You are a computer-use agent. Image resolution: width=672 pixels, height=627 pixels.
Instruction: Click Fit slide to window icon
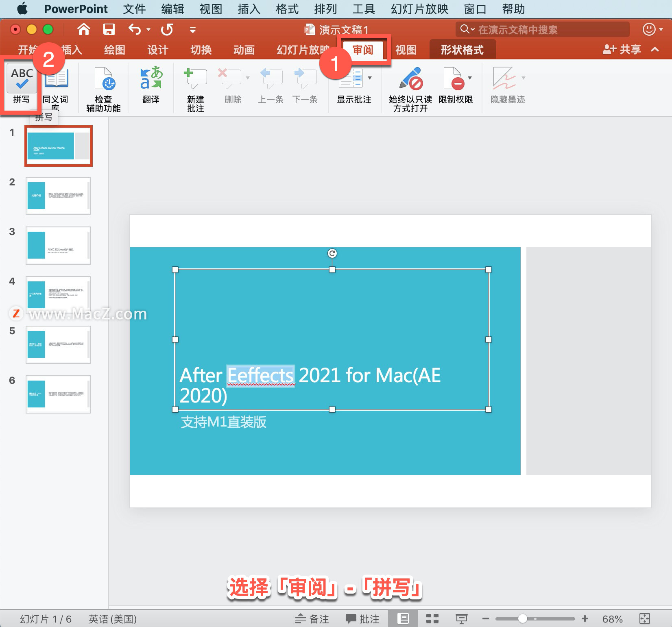point(645,618)
